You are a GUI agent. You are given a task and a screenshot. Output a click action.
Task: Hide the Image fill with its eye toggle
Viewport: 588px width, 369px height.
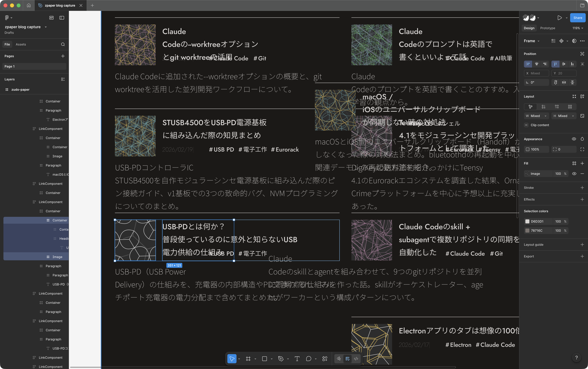pyautogui.click(x=574, y=173)
